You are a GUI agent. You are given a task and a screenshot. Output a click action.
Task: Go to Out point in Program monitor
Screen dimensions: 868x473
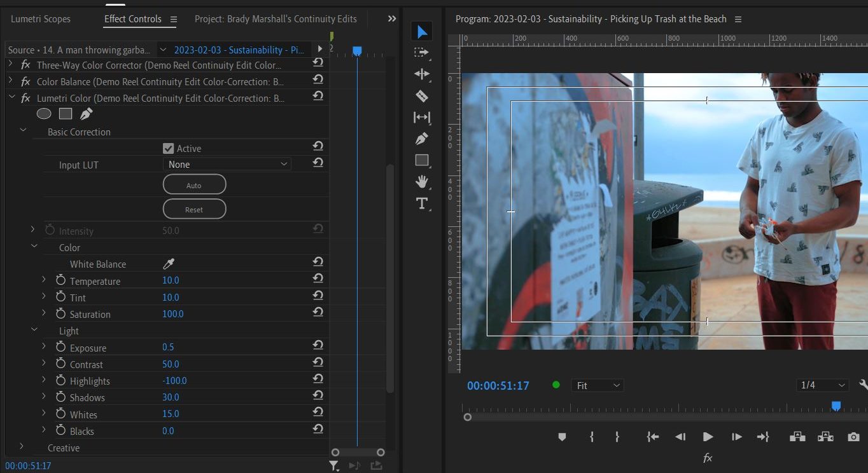[763, 437]
